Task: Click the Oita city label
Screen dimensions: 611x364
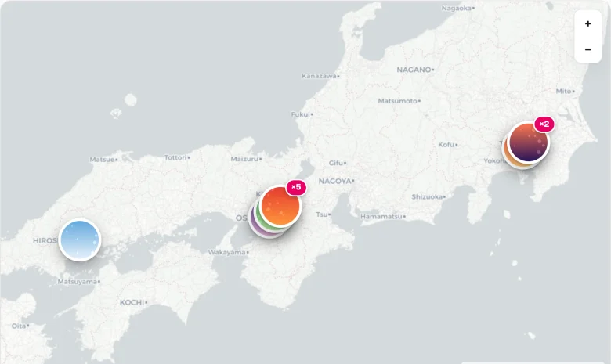Action: (x=19, y=326)
